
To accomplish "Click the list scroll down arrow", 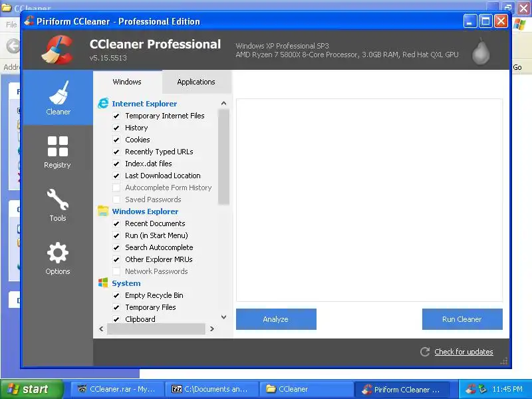I will [x=223, y=317].
